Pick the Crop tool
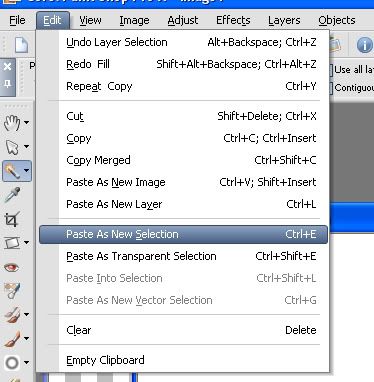374x382 pixels. click(12, 219)
